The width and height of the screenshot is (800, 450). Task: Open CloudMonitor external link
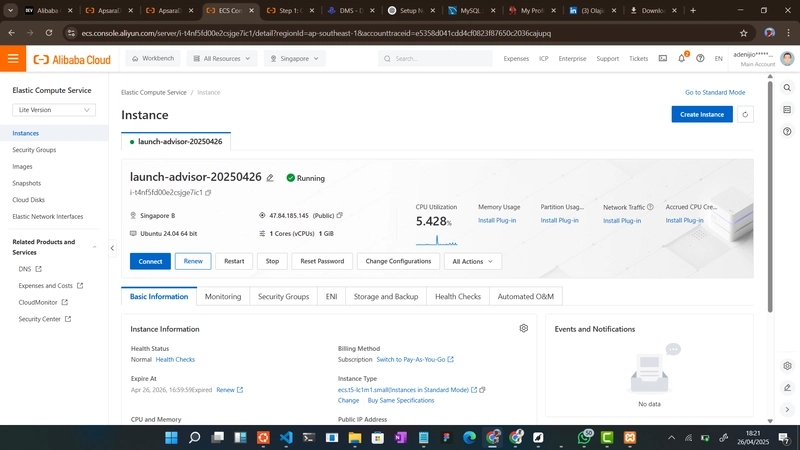click(x=43, y=302)
